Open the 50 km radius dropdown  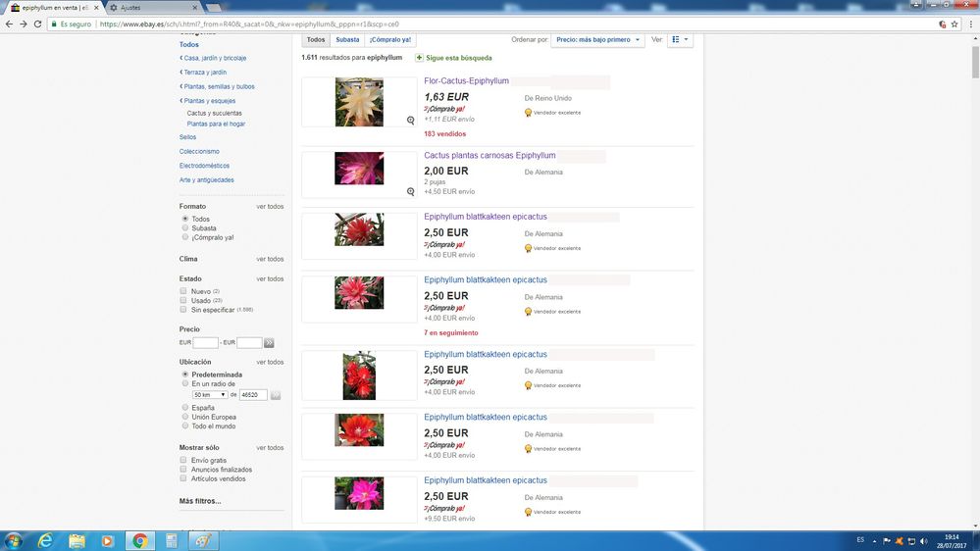click(x=209, y=395)
